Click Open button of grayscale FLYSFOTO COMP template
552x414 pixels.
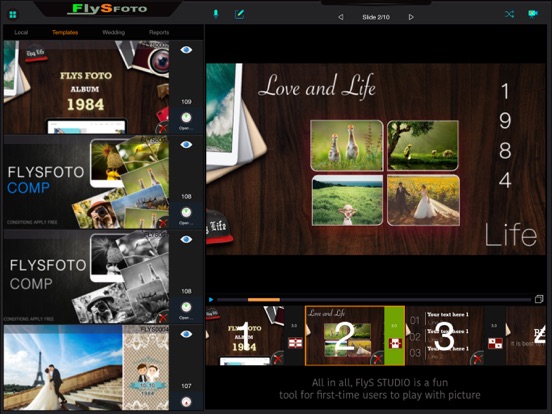tap(186, 310)
